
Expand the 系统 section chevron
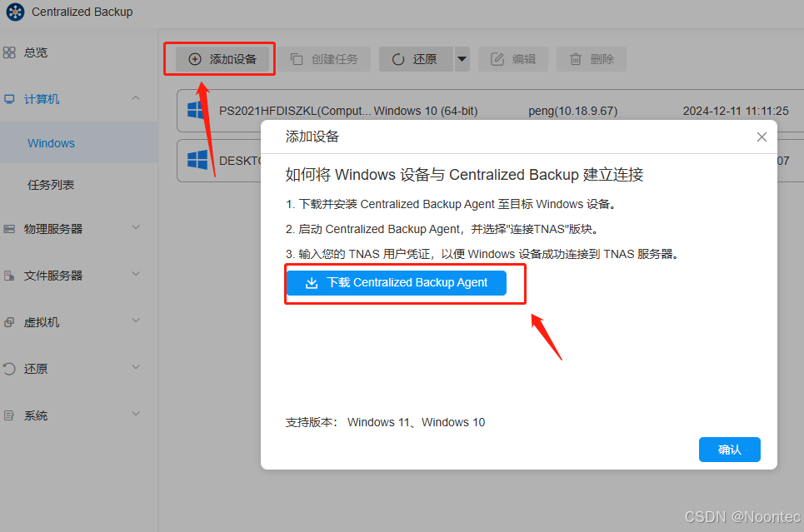(x=136, y=414)
